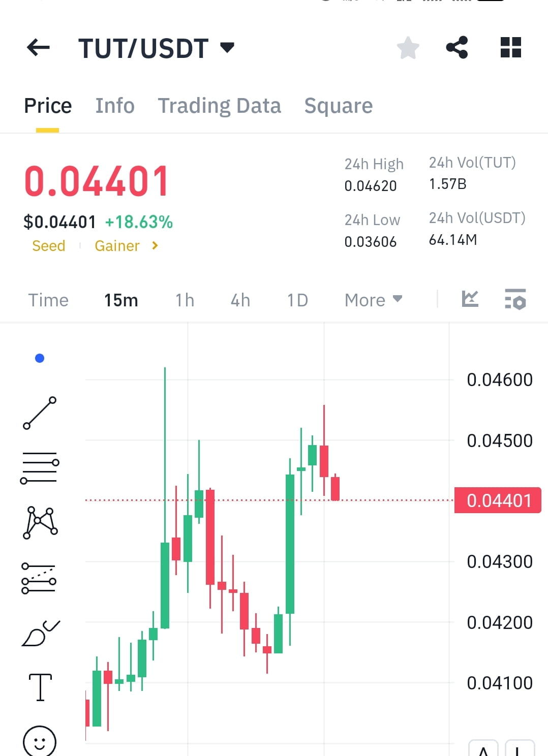Share the TUT/USDT chart
The width and height of the screenshot is (548, 756).
tap(457, 47)
